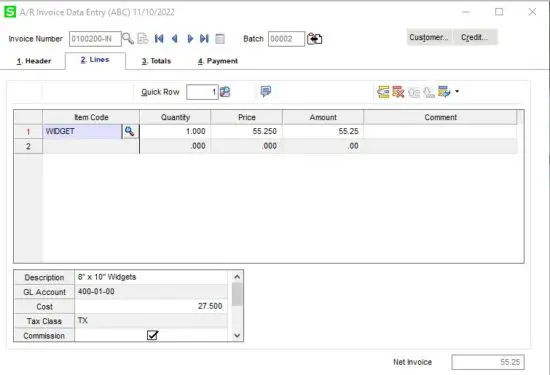Click the insert row icon in grid toolbar
Image resolution: width=550 pixels, height=375 pixels.
tap(383, 92)
